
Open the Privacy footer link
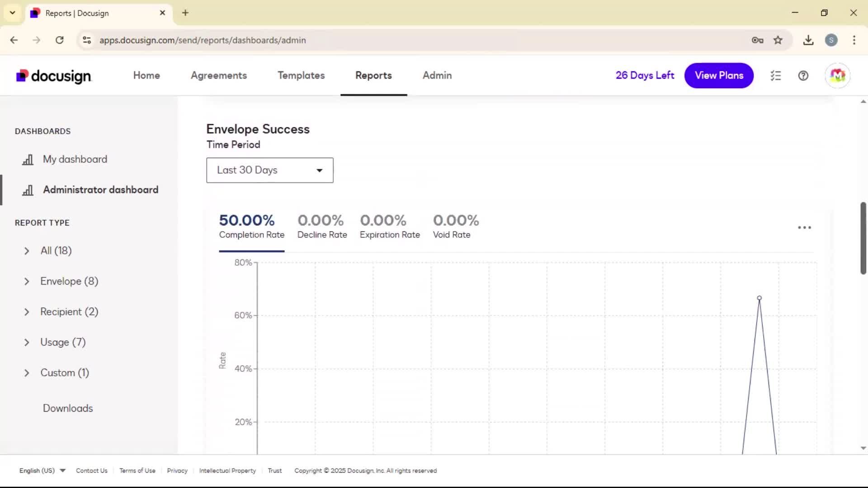(177, 470)
